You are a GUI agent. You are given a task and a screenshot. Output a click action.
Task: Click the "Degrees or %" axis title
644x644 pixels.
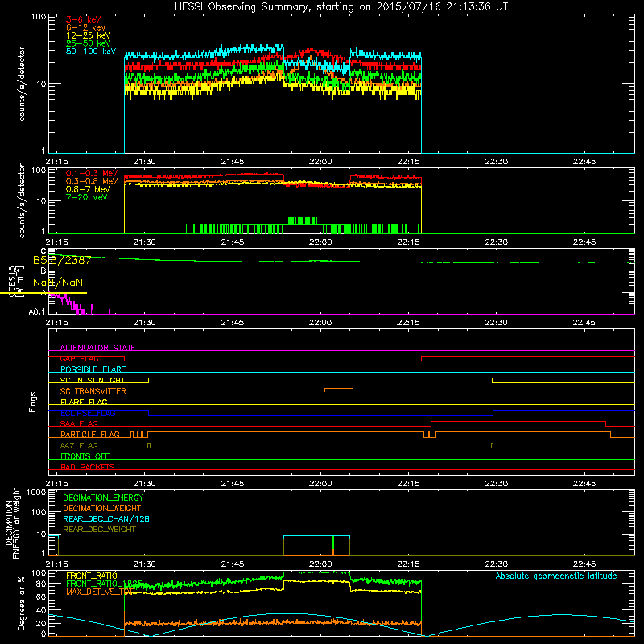coord(21,603)
